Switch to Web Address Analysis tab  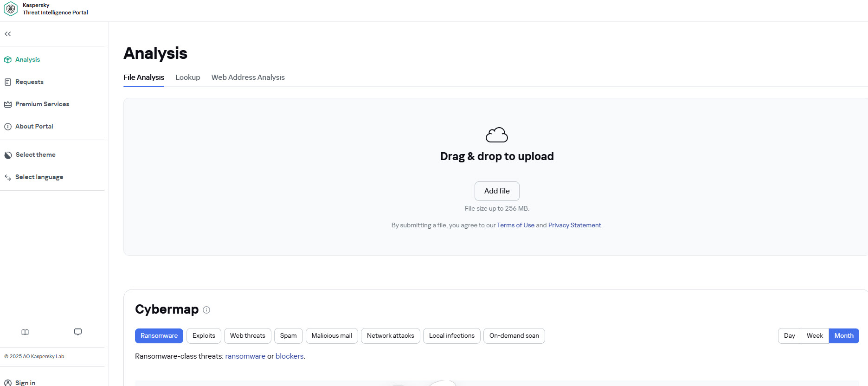[x=248, y=77]
